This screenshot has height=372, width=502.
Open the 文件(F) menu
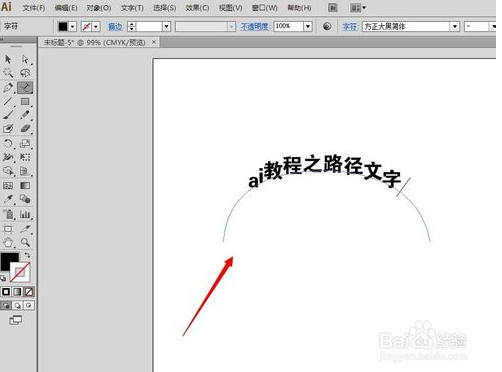pos(34,8)
